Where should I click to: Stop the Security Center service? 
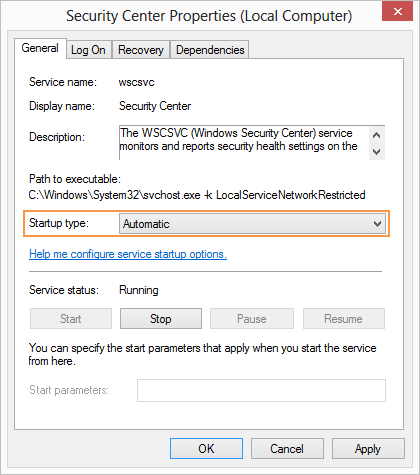(161, 319)
